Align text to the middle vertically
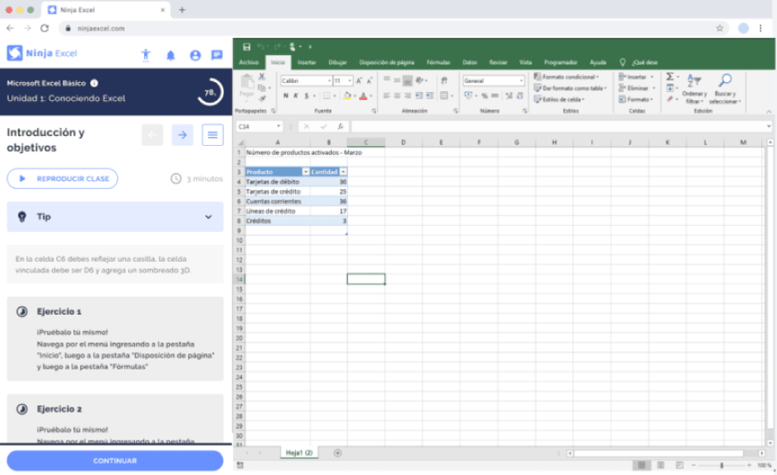Viewport: 777px width, 475px height. tap(397, 80)
